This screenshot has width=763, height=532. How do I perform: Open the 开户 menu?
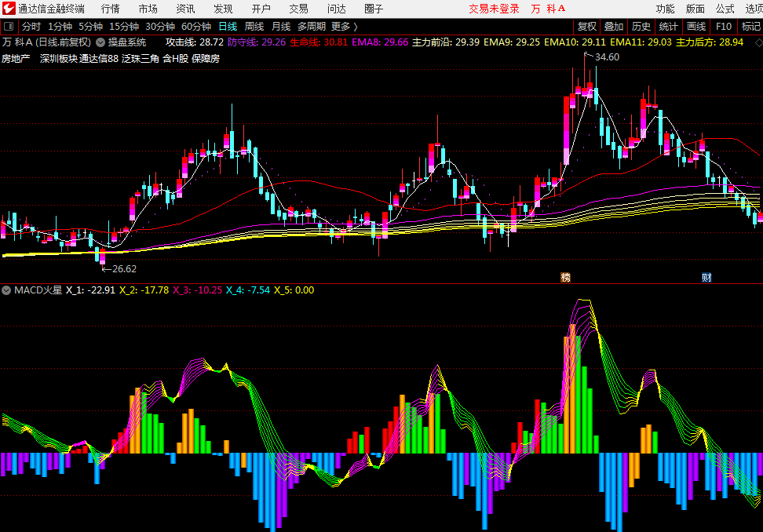[261, 9]
